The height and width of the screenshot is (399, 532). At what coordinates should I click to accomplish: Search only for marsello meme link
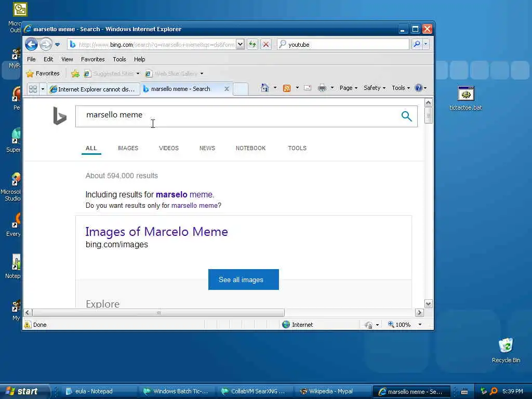coord(194,206)
